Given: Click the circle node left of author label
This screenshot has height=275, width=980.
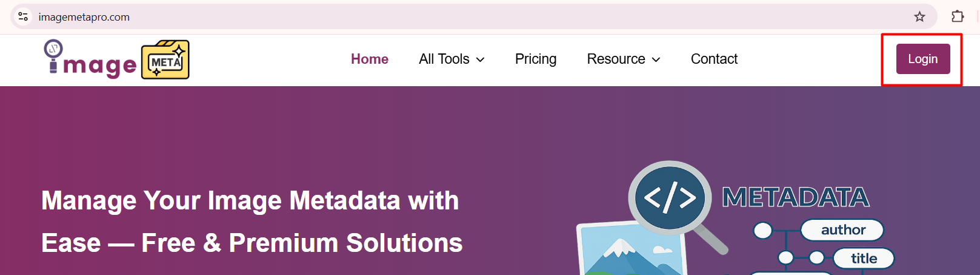Looking at the screenshot, I should (762, 231).
